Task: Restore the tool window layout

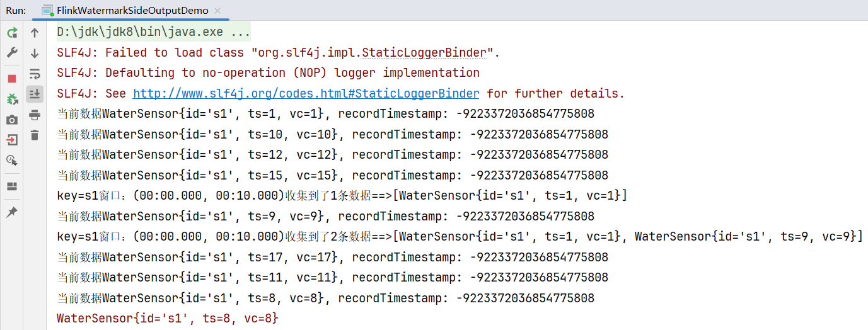Action: pyautogui.click(x=12, y=186)
